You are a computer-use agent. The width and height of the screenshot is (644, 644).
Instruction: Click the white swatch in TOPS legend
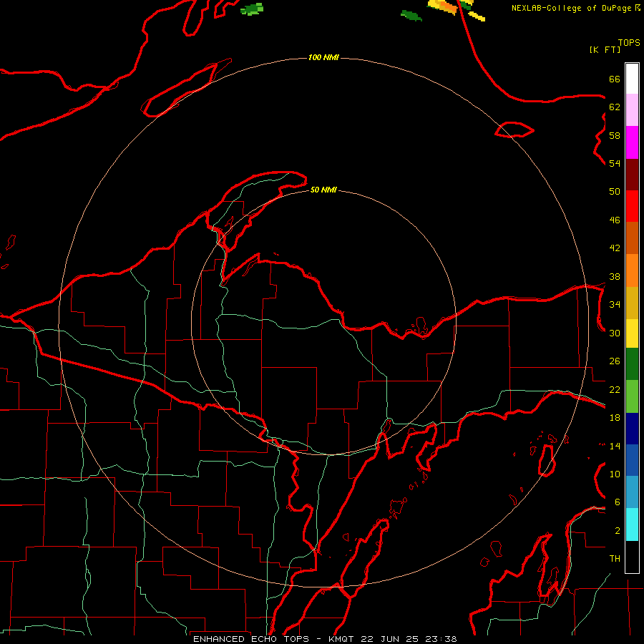point(632,79)
